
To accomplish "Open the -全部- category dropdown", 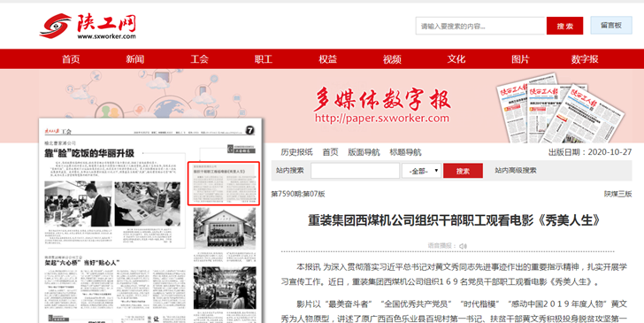I will 421,171.
